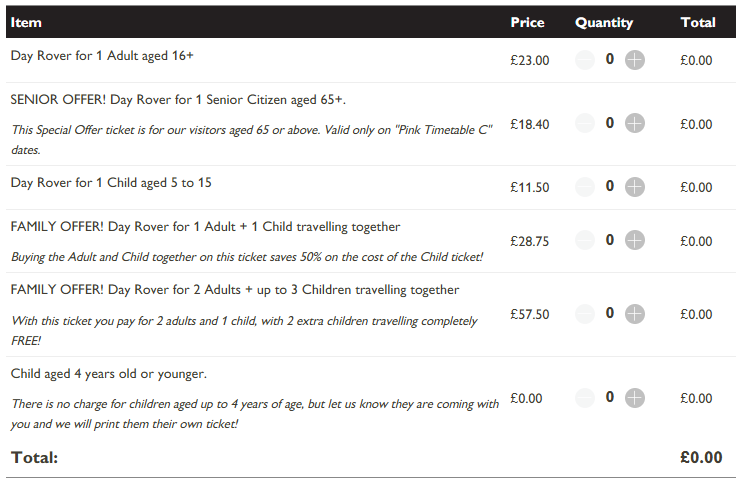
Task: Decrease quantity for child aged 4 or younger
Action: coord(585,398)
